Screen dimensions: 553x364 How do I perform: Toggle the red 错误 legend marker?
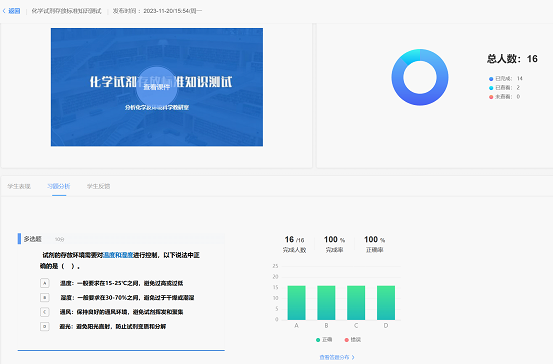point(347,340)
